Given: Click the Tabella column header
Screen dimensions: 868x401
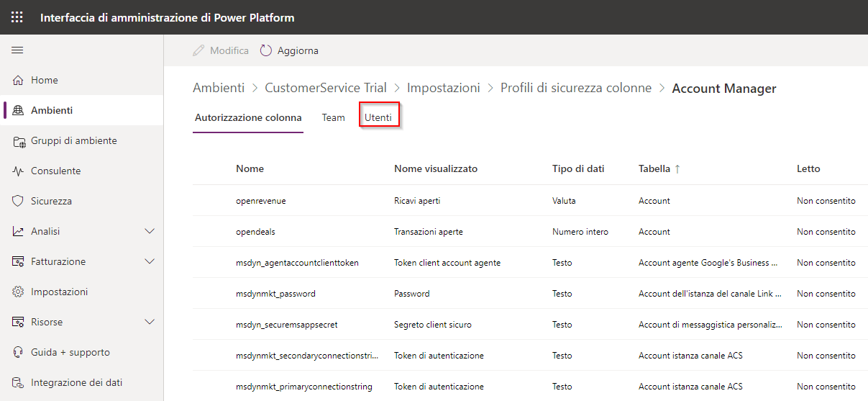Looking at the screenshot, I should pos(654,168).
